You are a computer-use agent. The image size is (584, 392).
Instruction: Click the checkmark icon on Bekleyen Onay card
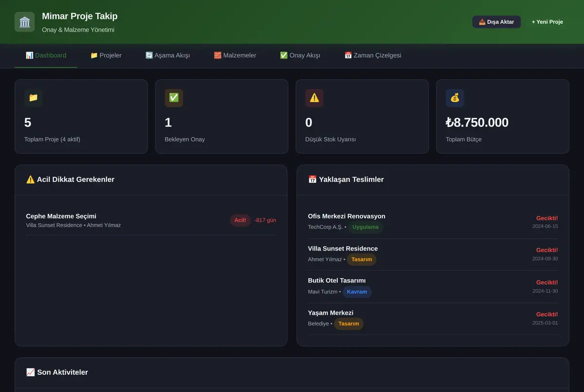pyautogui.click(x=174, y=98)
